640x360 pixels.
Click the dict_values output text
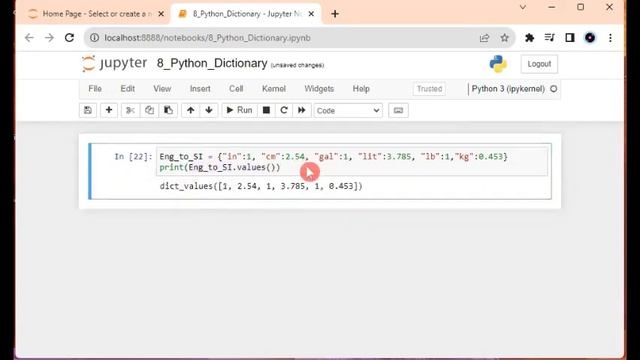[x=261, y=186]
